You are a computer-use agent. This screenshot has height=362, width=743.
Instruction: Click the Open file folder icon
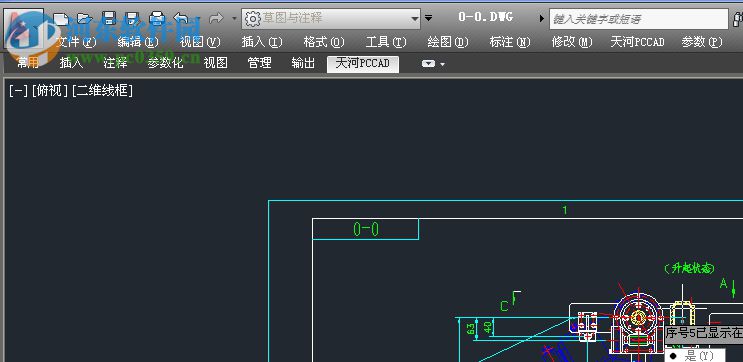[x=84, y=19]
